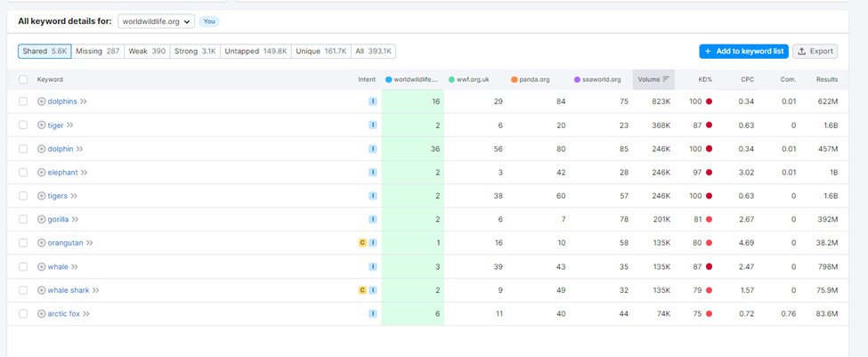
Task: Show the Untapped 149.8K tab
Action: pos(256,52)
